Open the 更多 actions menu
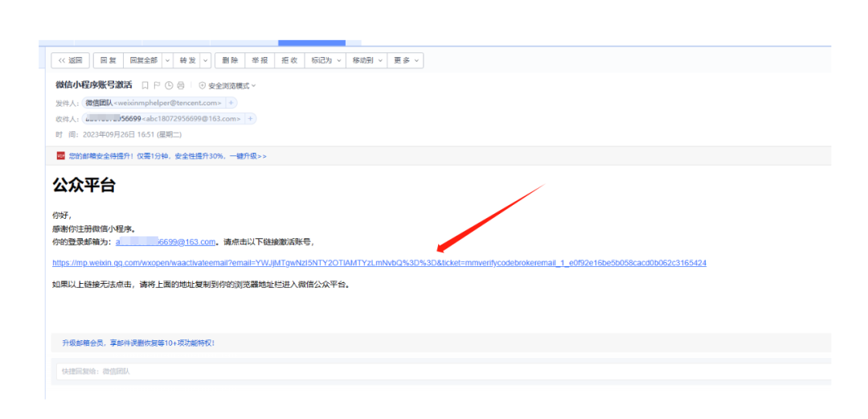The width and height of the screenshot is (868, 419). click(405, 60)
